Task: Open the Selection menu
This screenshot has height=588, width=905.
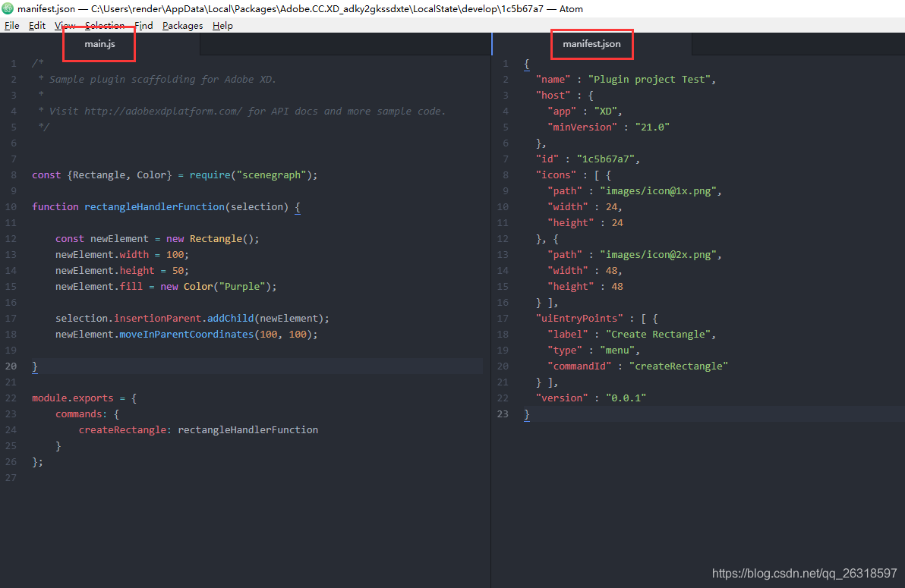Action: click(x=105, y=25)
